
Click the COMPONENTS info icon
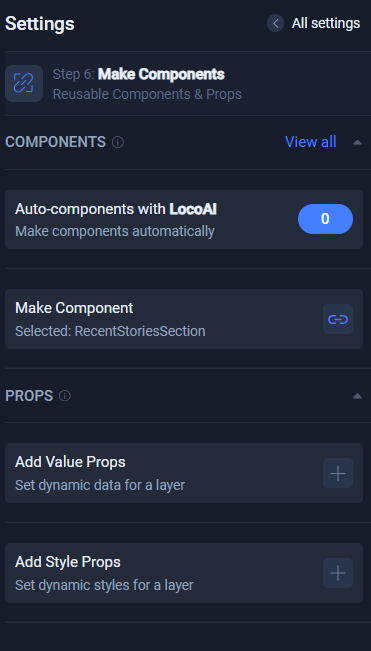pos(118,142)
